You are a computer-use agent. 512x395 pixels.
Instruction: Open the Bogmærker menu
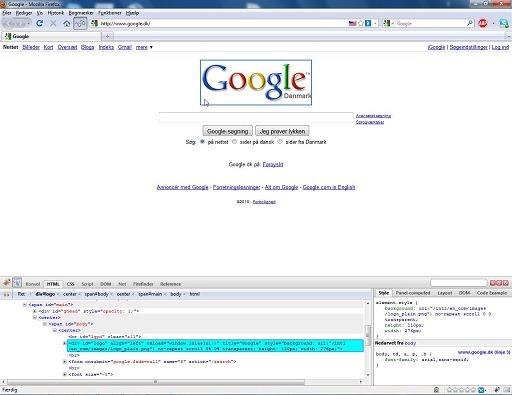[81, 13]
